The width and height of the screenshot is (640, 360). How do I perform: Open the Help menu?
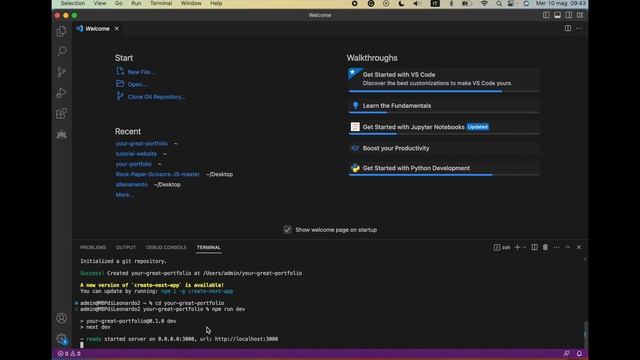(x=216, y=3)
